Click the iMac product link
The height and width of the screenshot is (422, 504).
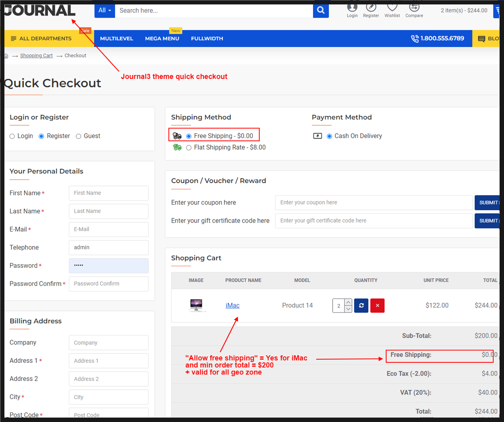232,306
